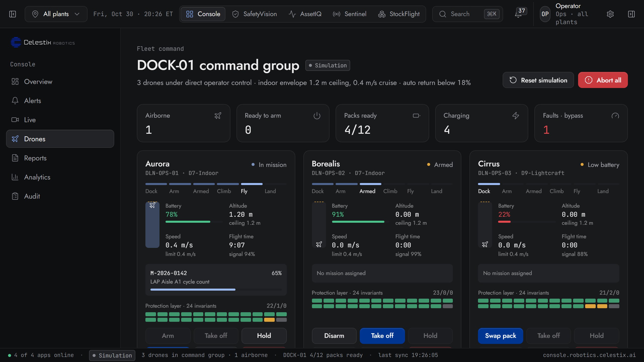Image resolution: width=644 pixels, height=362 pixels.
Task: Click Cirrus's 21/2/0 invariants count
Action: (609, 293)
